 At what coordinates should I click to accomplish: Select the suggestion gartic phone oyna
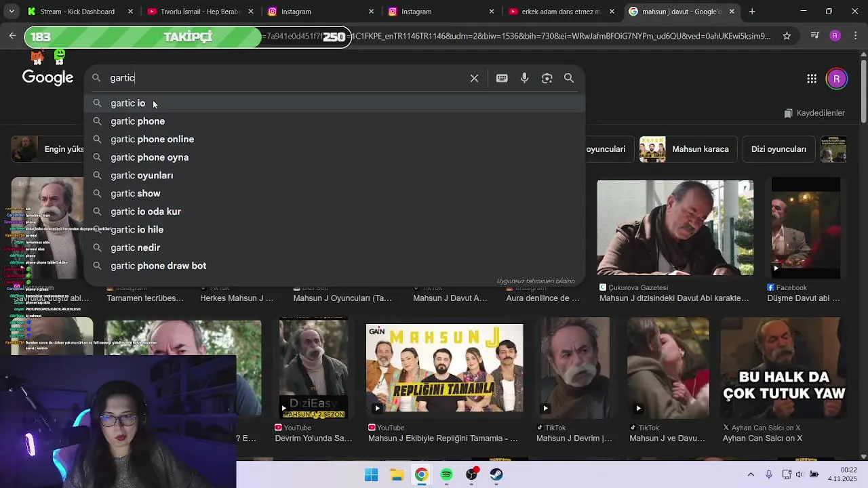click(x=334, y=157)
